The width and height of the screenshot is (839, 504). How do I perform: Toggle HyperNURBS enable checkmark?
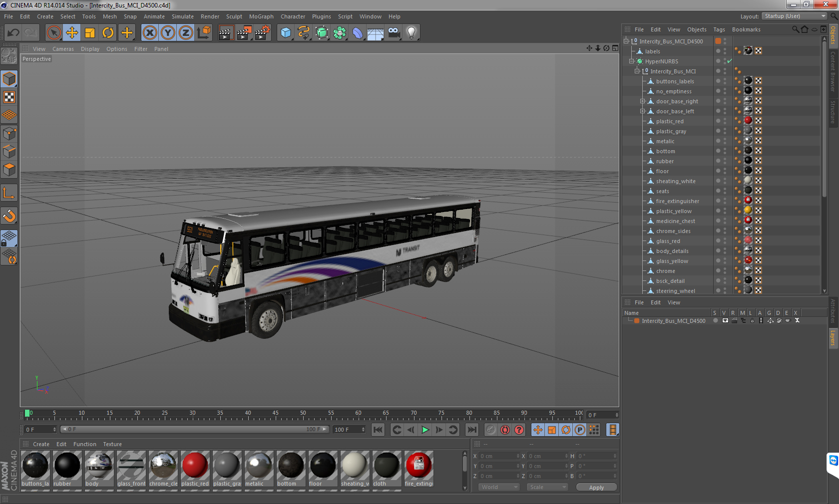(x=730, y=61)
